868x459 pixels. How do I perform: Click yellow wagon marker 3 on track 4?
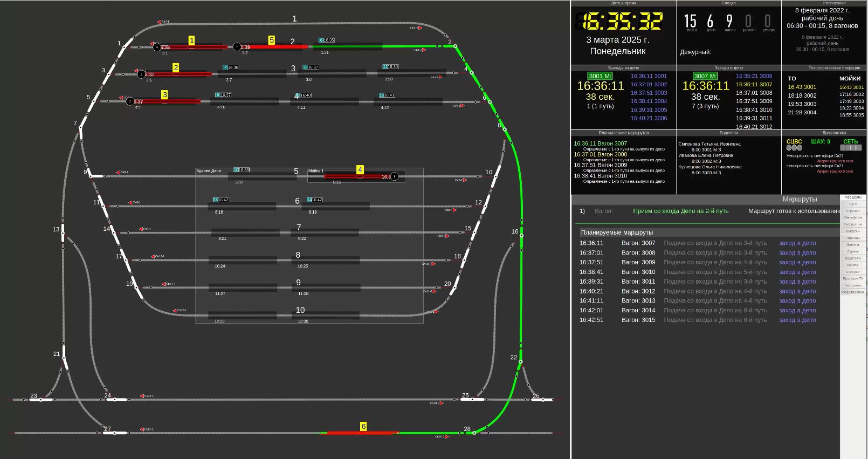coord(164,95)
